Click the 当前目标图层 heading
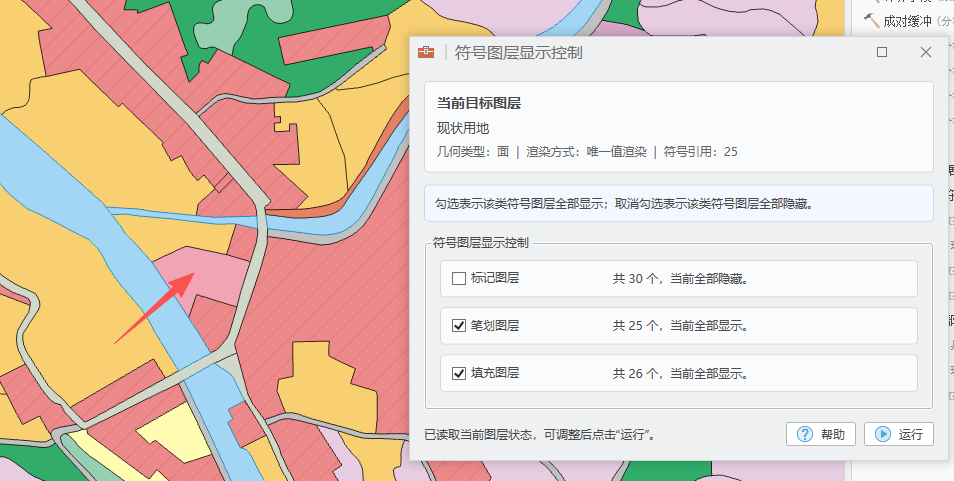This screenshot has width=954, height=481. pyautogui.click(x=479, y=103)
